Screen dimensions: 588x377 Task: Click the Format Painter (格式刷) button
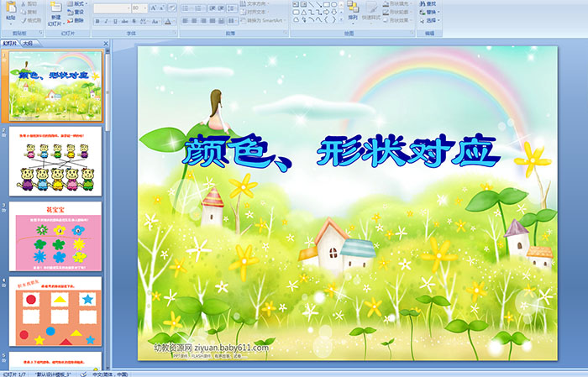(31, 20)
